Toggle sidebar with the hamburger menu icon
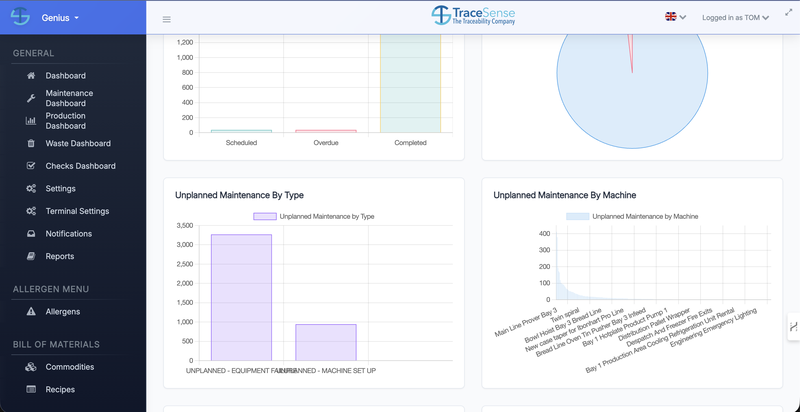Viewport: 800px width, 412px height. (166, 19)
